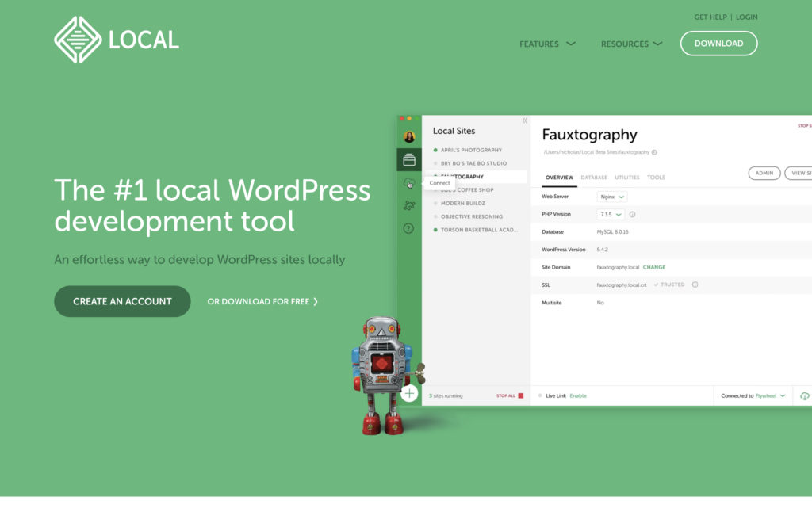812x531 pixels.
Task: Open the Get Help link
Action: (710, 17)
